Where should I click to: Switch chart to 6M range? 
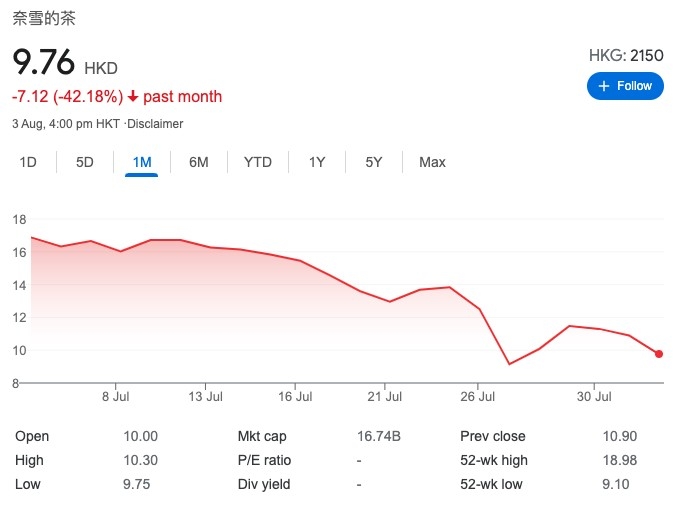tap(199, 162)
